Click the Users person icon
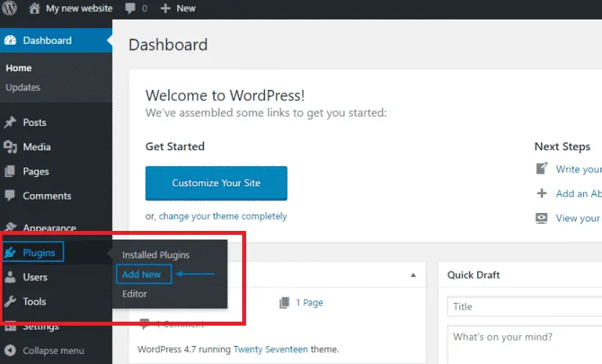Screen dimensions: 602x364 point(10,277)
